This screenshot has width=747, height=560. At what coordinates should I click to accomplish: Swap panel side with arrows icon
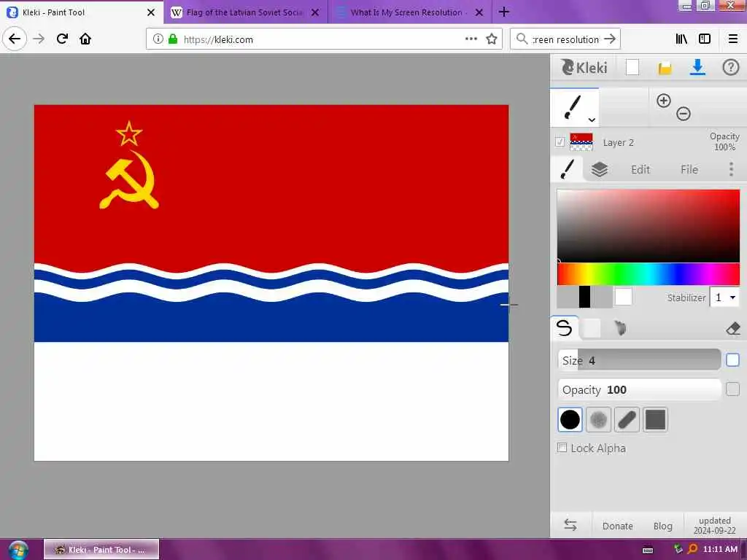(570, 525)
